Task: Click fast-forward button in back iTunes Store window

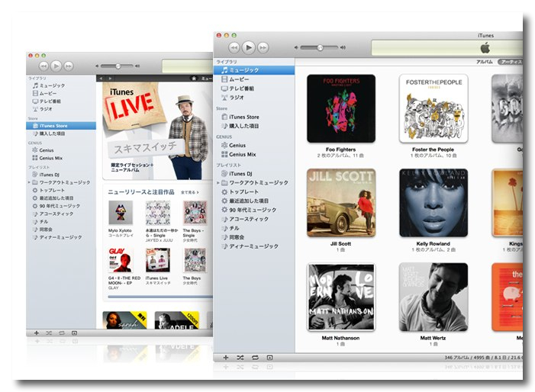Action: coord(69,66)
